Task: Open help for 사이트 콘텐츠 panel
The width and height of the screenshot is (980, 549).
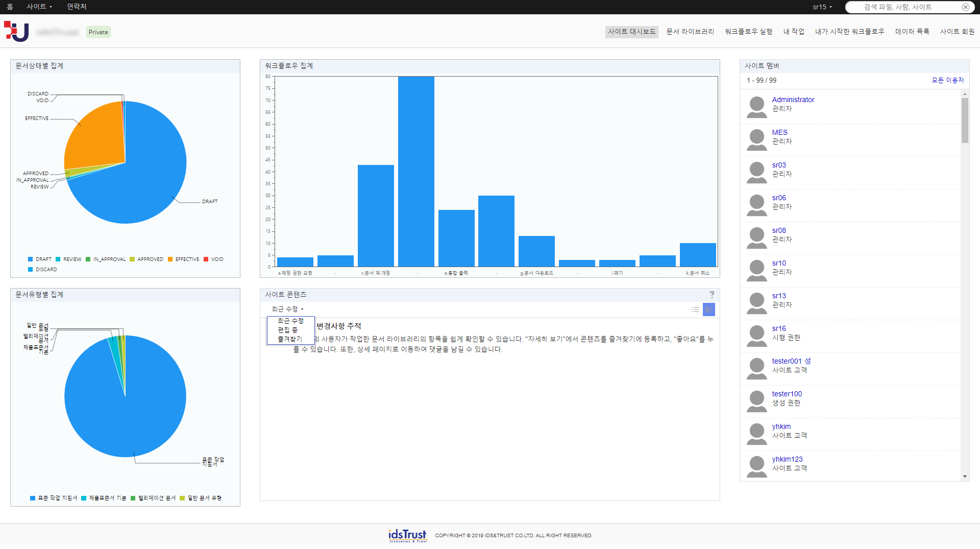Action: coord(712,295)
